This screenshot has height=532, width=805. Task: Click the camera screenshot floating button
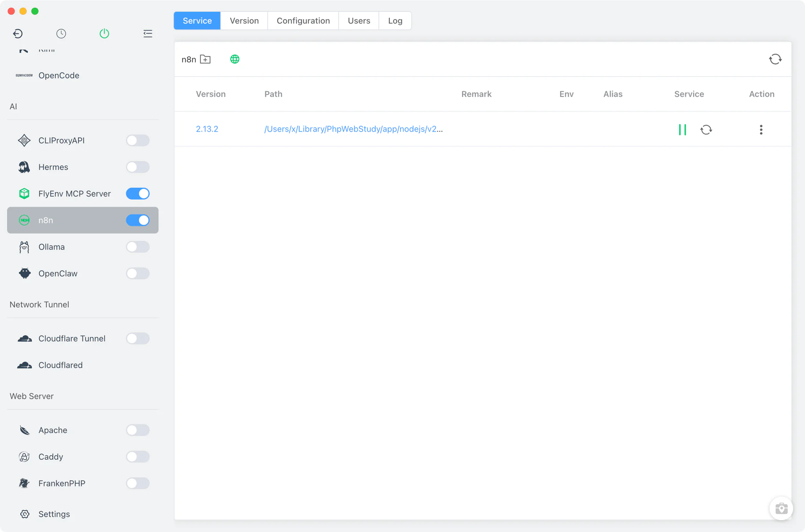[781, 508]
